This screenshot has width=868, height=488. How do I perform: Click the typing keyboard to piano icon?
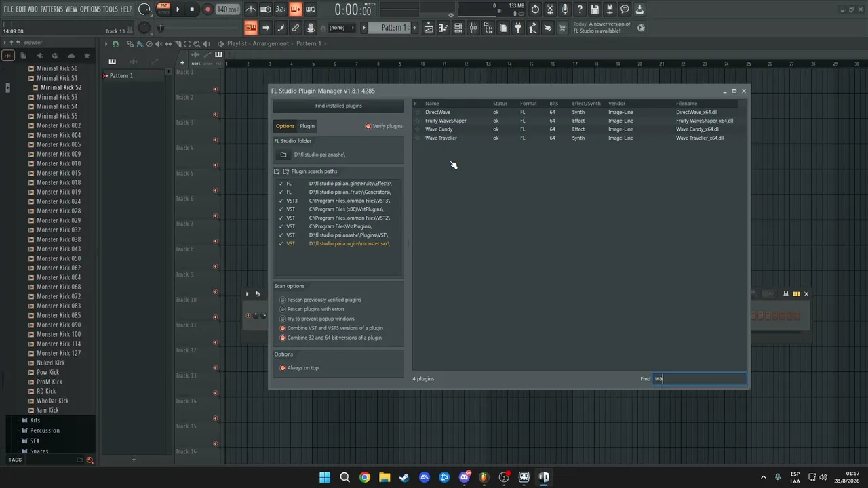click(x=251, y=28)
